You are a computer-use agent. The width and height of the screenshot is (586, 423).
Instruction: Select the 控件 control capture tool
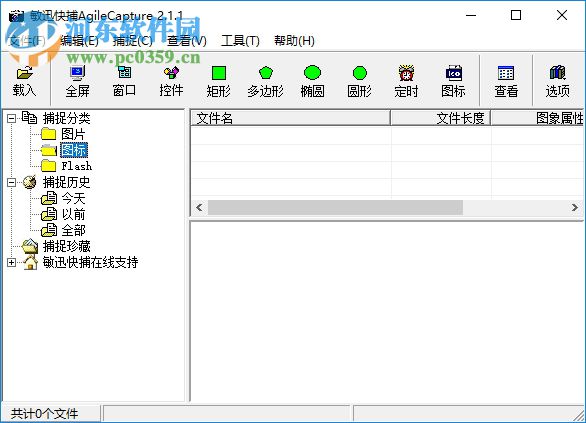coord(171,81)
